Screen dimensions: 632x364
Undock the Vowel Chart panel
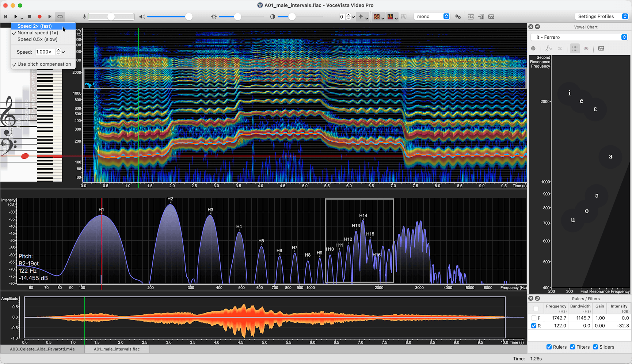click(x=537, y=27)
